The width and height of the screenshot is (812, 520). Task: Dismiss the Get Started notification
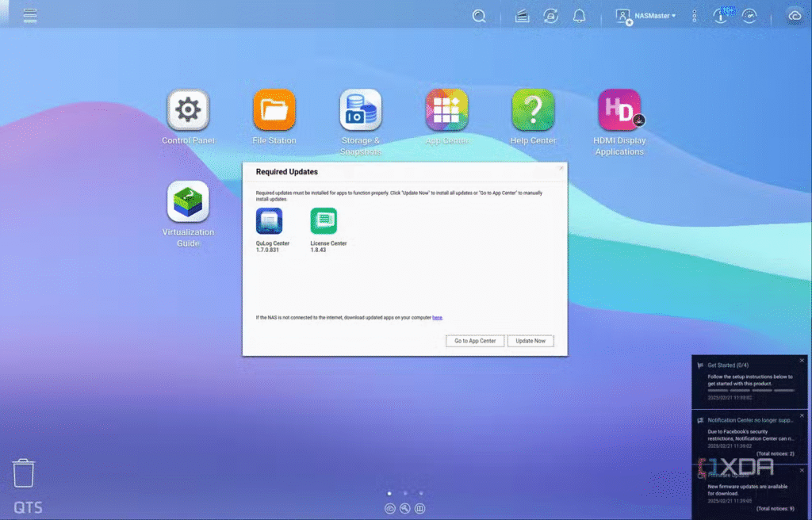pyautogui.click(x=802, y=361)
